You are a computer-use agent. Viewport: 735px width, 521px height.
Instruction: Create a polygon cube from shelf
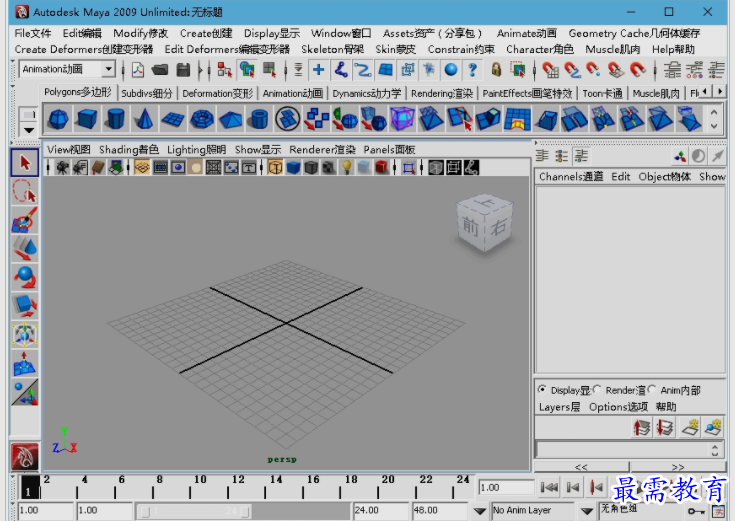pyautogui.click(x=87, y=119)
